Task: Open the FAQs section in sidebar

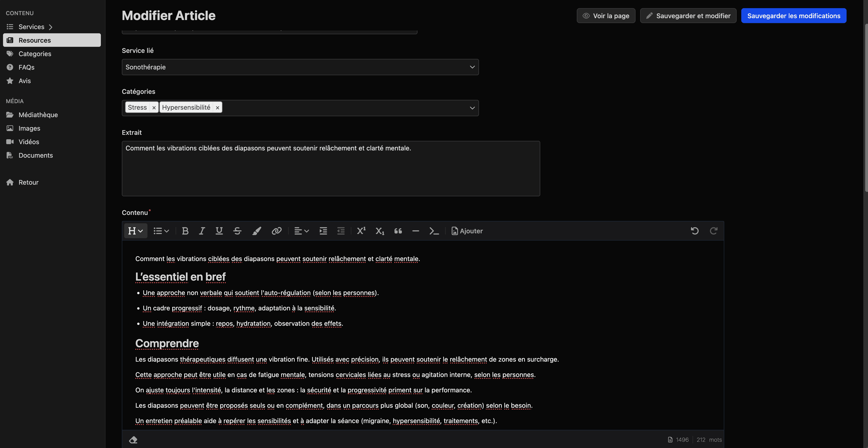Action: pos(27,67)
